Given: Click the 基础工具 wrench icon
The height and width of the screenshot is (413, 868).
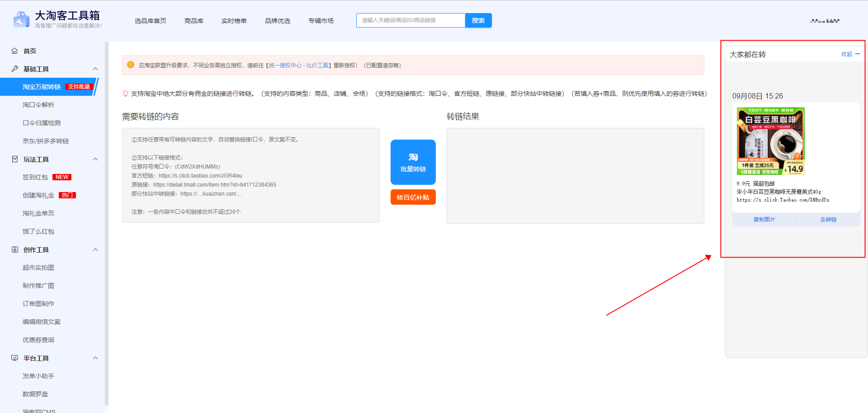Looking at the screenshot, I should 14,69.
